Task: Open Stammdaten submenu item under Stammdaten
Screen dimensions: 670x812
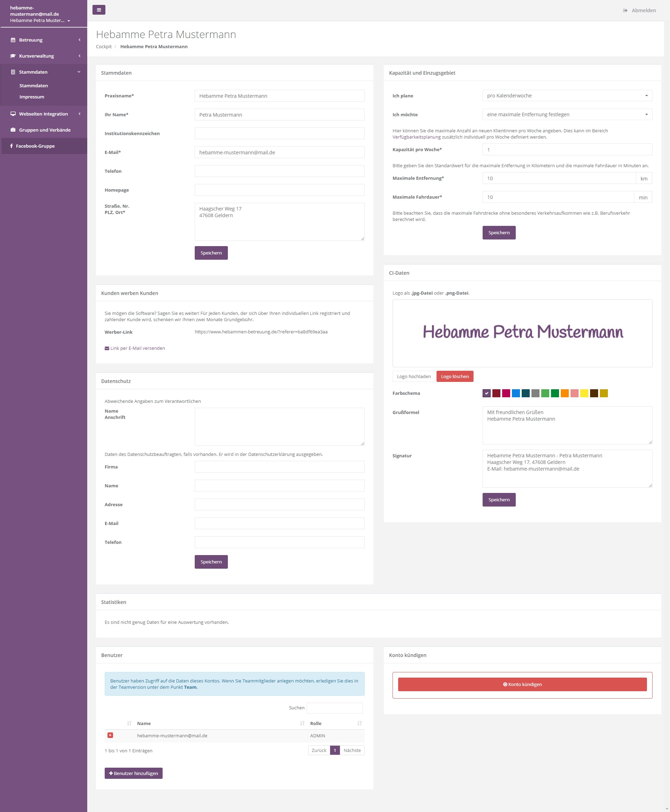Action: (x=33, y=86)
